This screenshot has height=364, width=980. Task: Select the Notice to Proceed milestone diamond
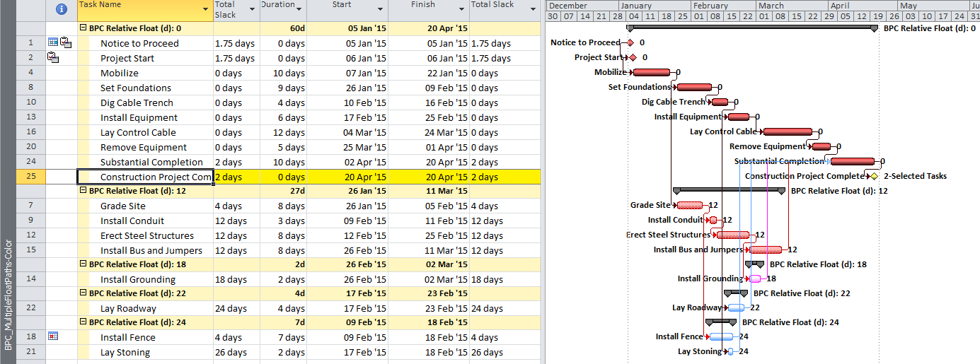(x=630, y=42)
